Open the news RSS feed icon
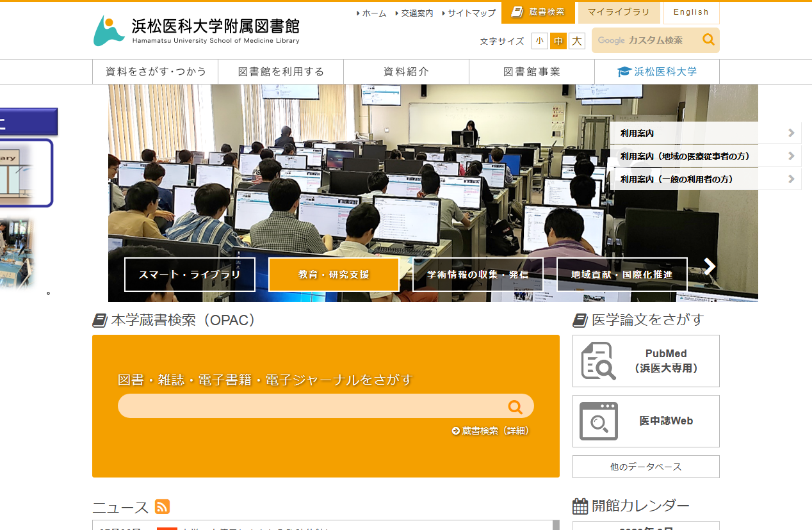 pos(162,507)
